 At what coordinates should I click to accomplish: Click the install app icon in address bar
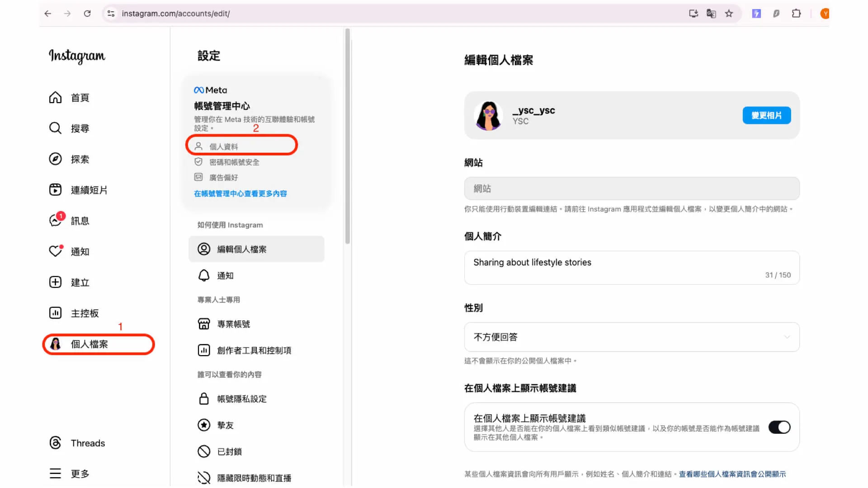click(693, 14)
